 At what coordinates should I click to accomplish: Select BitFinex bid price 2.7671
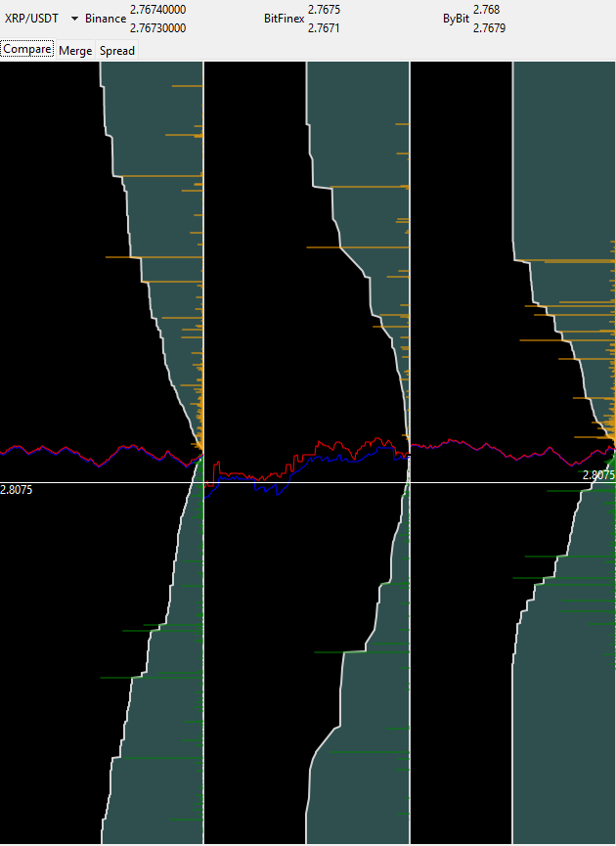[x=324, y=28]
